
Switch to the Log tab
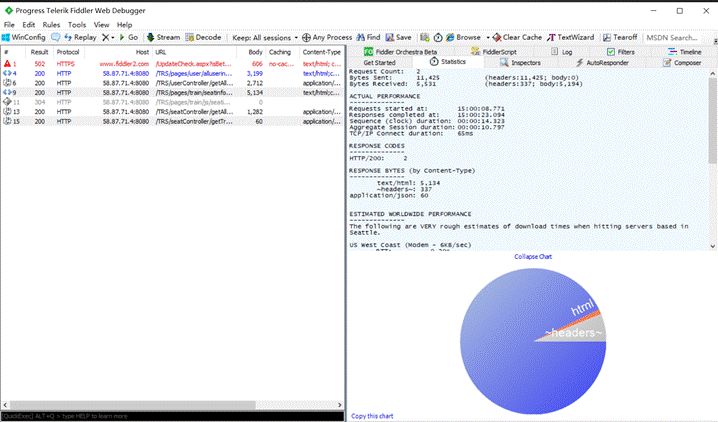(561, 52)
